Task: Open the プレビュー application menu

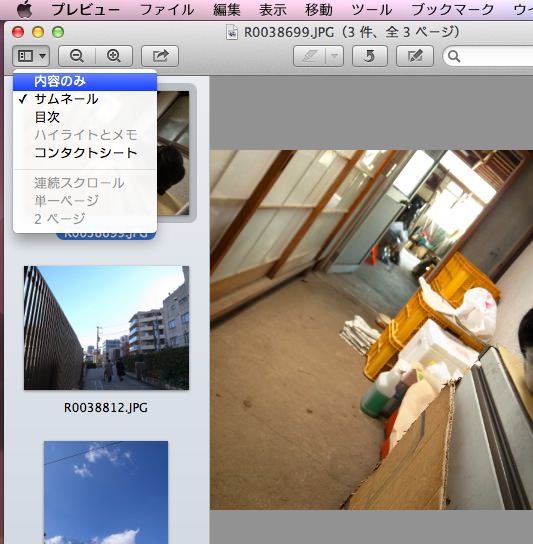Action: 86,9
